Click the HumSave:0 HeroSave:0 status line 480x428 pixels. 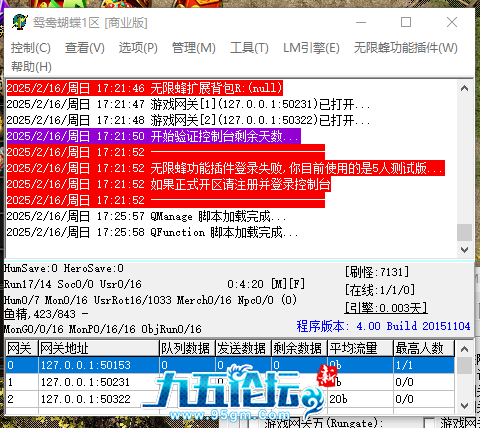pos(64,268)
